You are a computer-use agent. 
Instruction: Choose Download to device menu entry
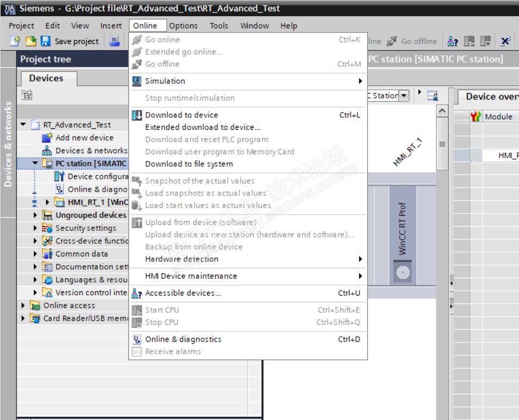point(248,115)
